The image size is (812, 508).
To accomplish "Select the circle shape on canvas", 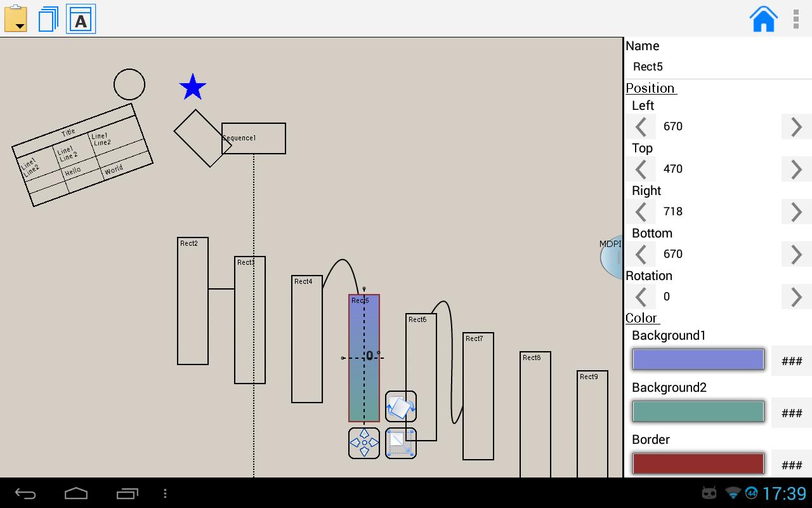I will click(x=129, y=84).
